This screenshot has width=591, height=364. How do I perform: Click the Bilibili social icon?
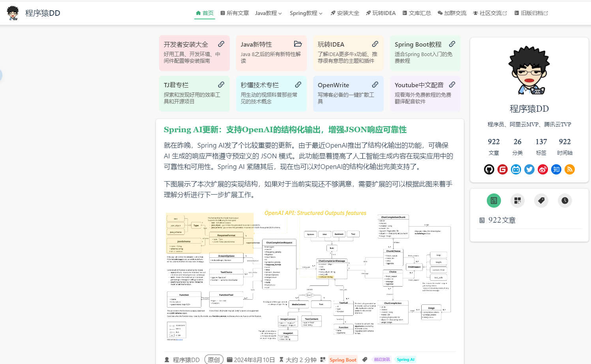pos(516,169)
